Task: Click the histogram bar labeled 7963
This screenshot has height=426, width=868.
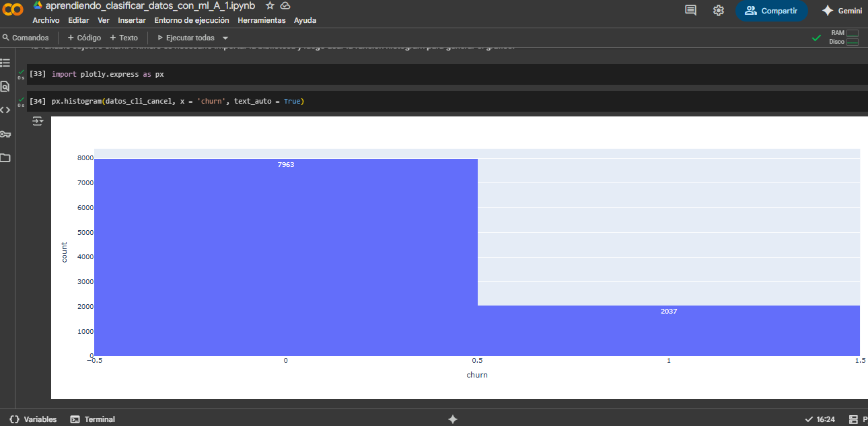Action: [286, 257]
